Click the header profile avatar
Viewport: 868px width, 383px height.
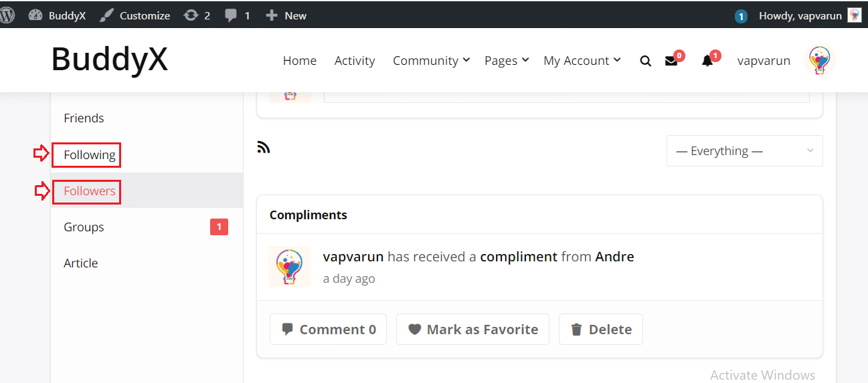tap(820, 60)
